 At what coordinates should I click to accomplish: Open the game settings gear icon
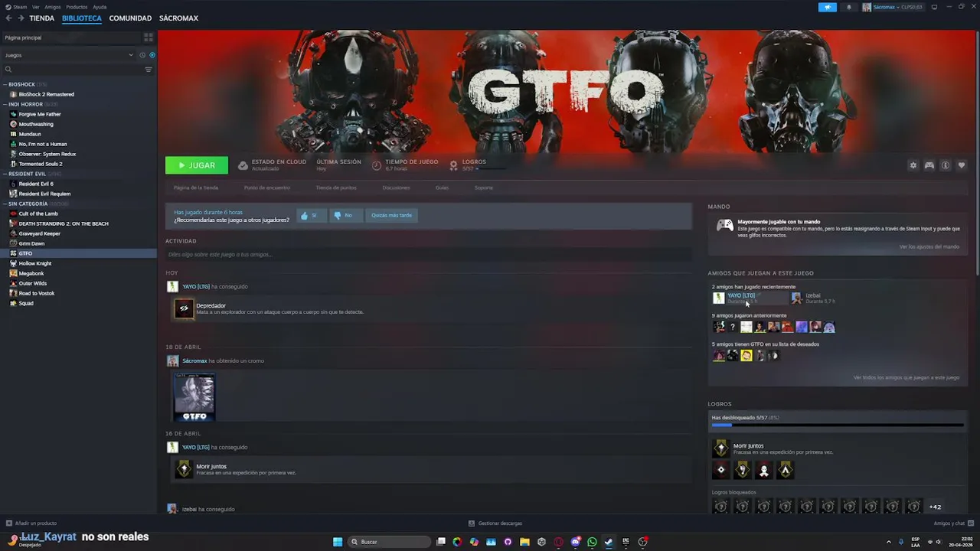pos(913,165)
